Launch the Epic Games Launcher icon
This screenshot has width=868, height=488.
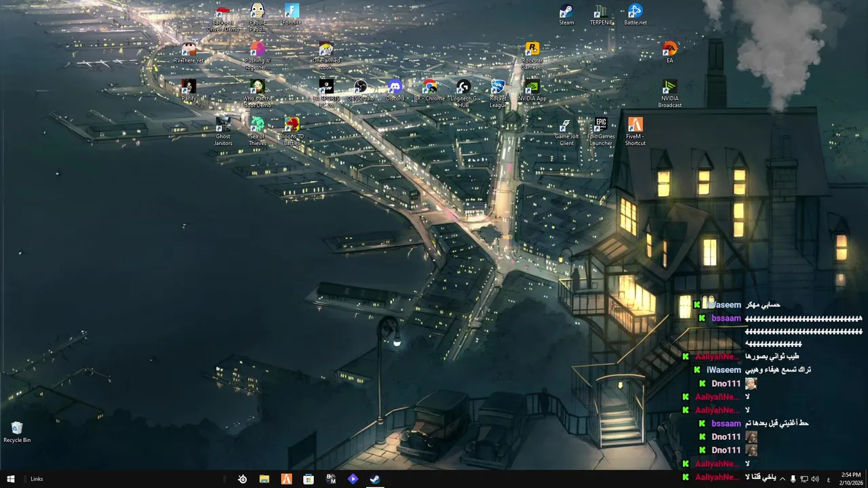[x=601, y=131]
